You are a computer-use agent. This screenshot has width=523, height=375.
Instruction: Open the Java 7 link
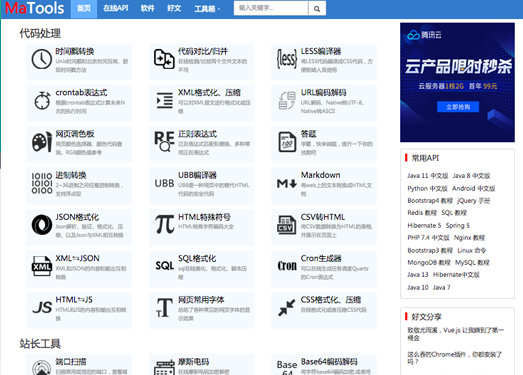tap(442, 288)
